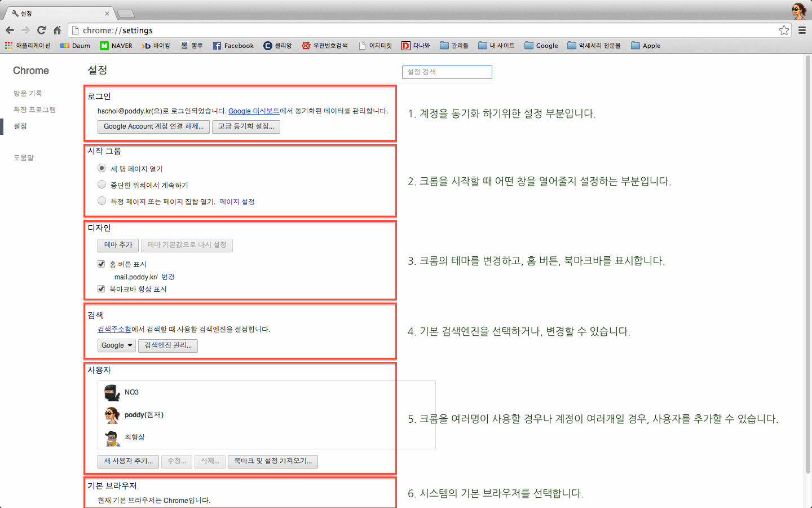
Task: Open the 클리앙 bookmark
Action: (278, 46)
